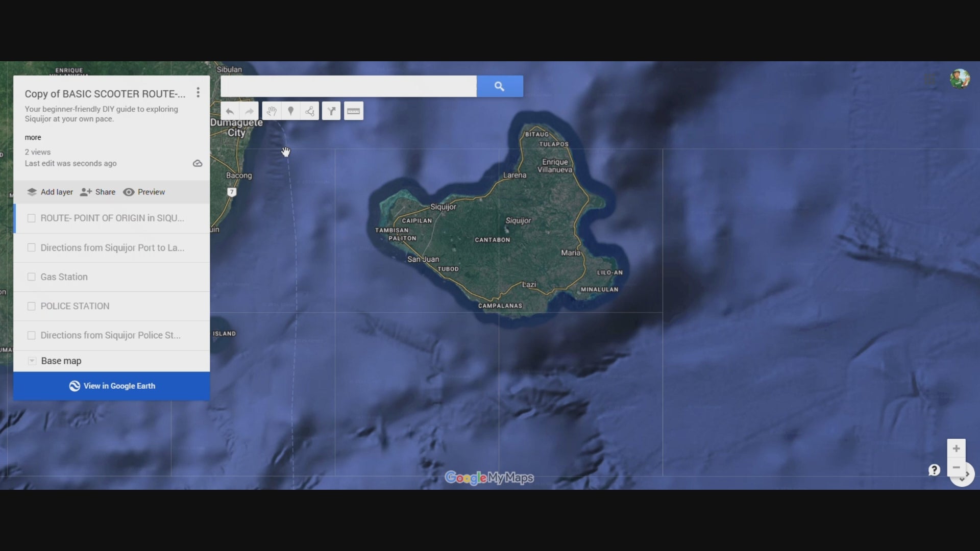Enable the ROUTE- POINT OF ORIGIN layer checkbox
Viewport: 980px width, 551px height.
tap(31, 218)
